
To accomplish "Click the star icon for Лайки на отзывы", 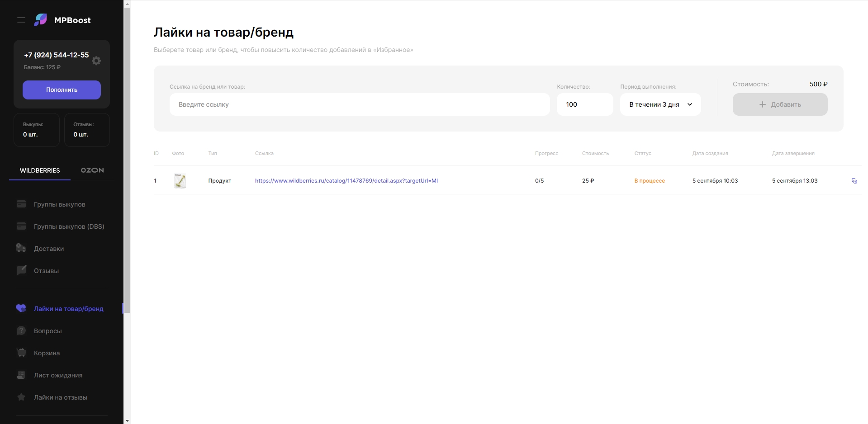I will (x=21, y=397).
